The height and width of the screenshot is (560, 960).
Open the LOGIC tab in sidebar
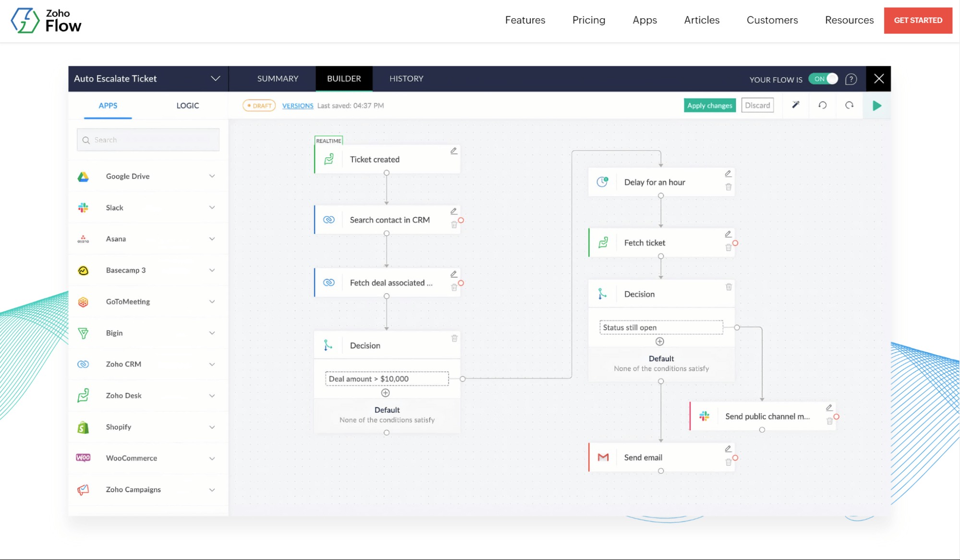tap(187, 106)
